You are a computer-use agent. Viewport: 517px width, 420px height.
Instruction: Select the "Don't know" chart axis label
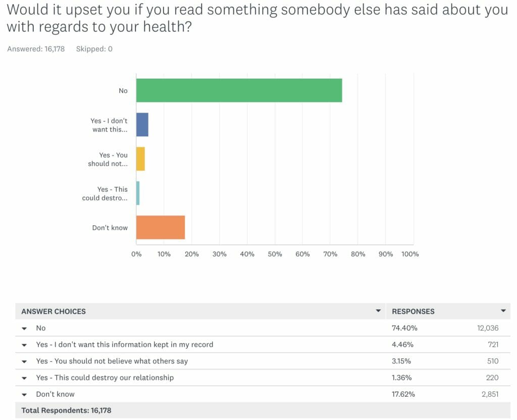pos(110,228)
